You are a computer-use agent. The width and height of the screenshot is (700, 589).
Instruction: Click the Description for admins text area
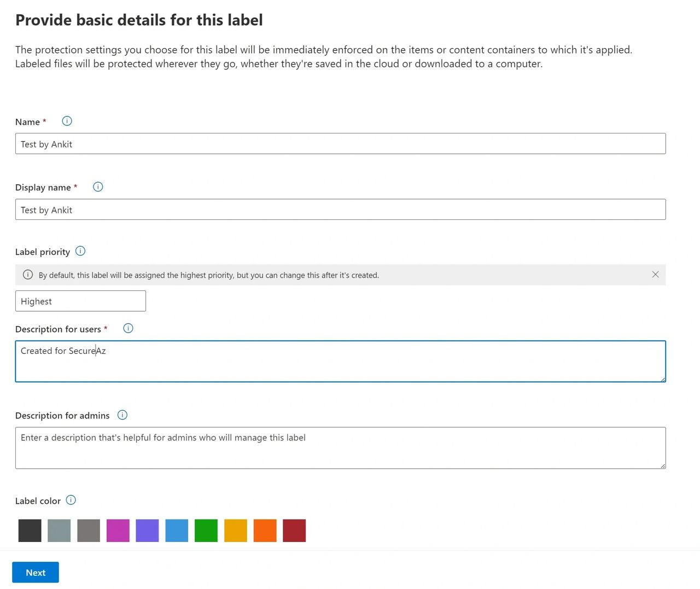point(340,448)
